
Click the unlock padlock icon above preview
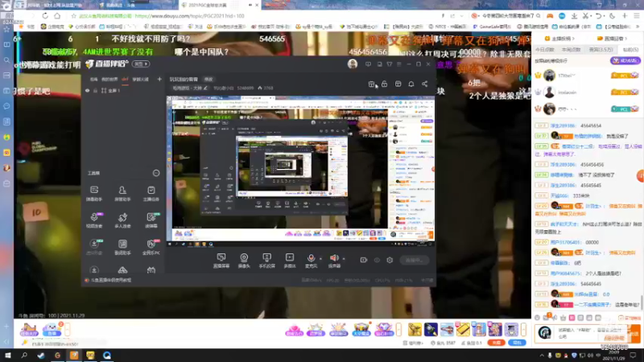[x=385, y=84]
